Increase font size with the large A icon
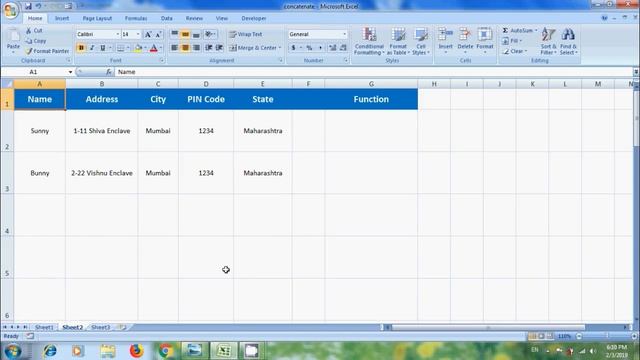Image resolution: width=640 pixels, height=360 pixels. (x=148, y=34)
